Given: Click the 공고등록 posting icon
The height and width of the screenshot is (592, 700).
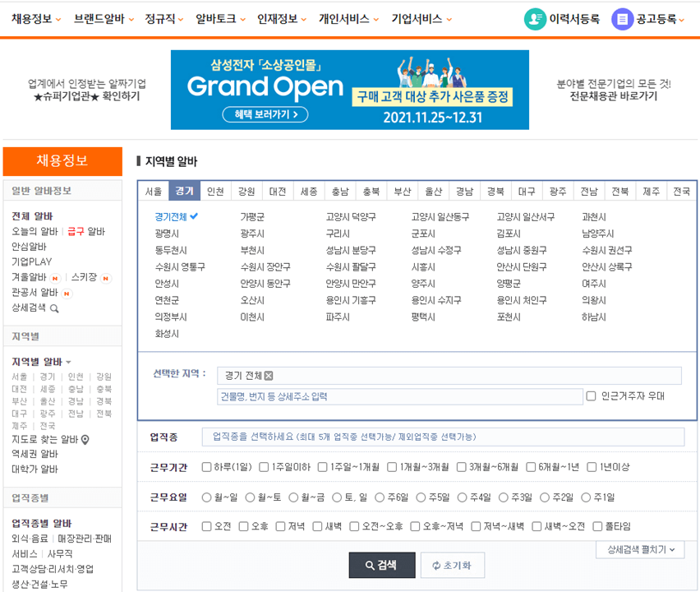Looking at the screenshot, I should pos(622,19).
